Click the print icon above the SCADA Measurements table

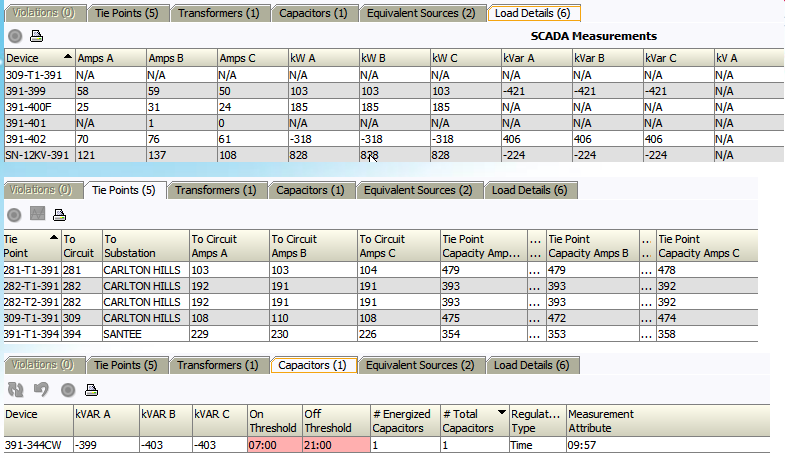pyautogui.click(x=37, y=36)
